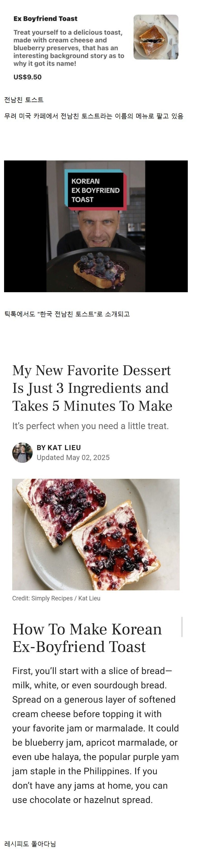The width and height of the screenshot is (216, 868).
Task: Select the US$9.50 price label
Action: (x=27, y=77)
